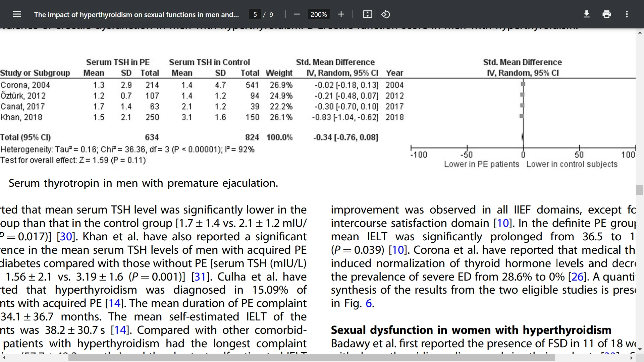Click the 'Serum TSH in Control' header
Viewport: 644px width, 362px height.
pyautogui.click(x=209, y=62)
